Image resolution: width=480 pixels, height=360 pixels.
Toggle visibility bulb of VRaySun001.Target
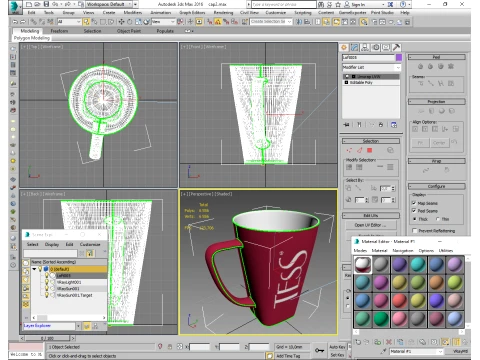(47, 295)
